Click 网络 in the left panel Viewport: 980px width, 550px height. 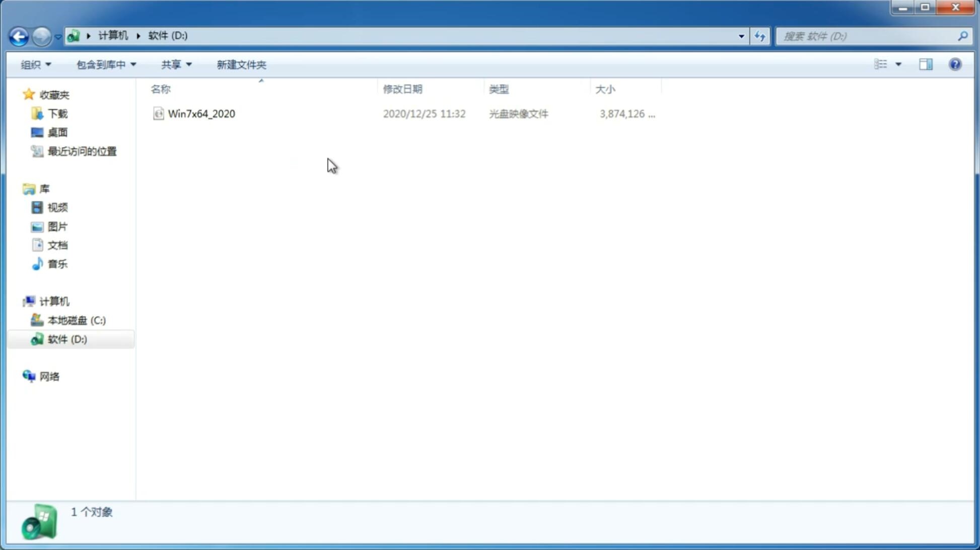49,376
